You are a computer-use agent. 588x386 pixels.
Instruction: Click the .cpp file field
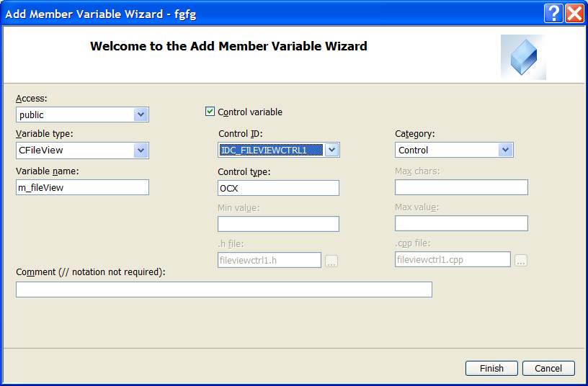[453, 260]
